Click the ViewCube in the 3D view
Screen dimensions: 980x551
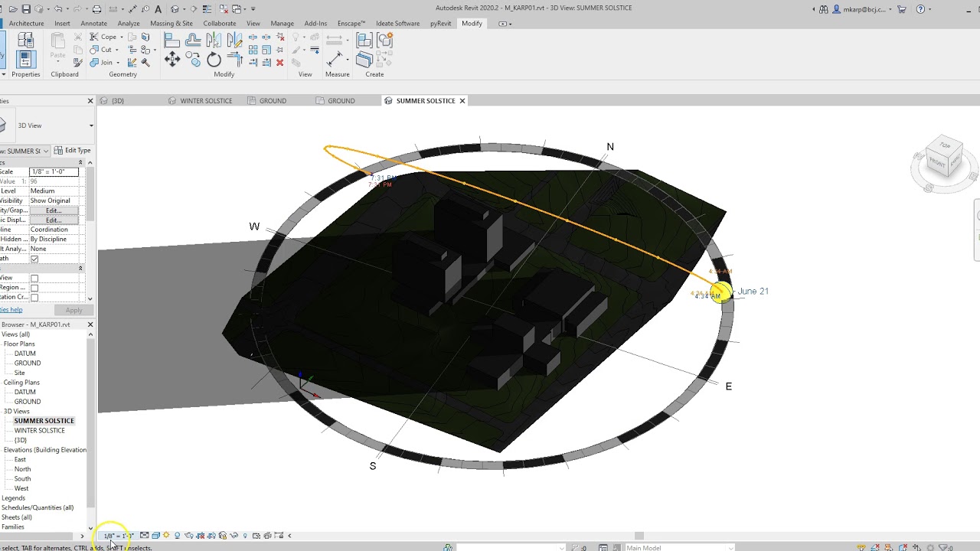[944, 158]
